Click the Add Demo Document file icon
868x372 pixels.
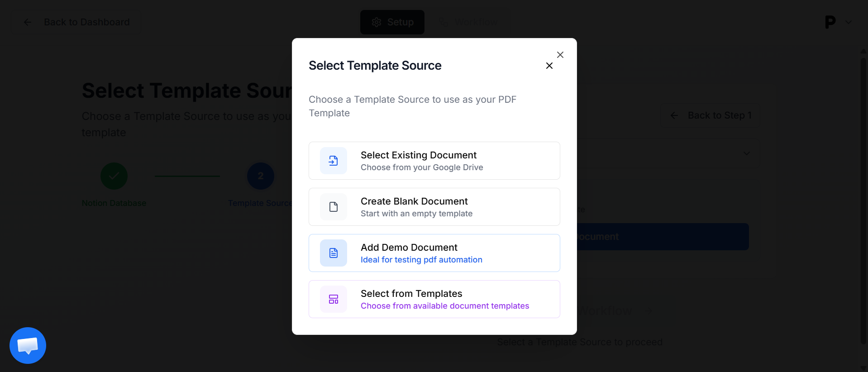pyautogui.click(x=333, y=253)
